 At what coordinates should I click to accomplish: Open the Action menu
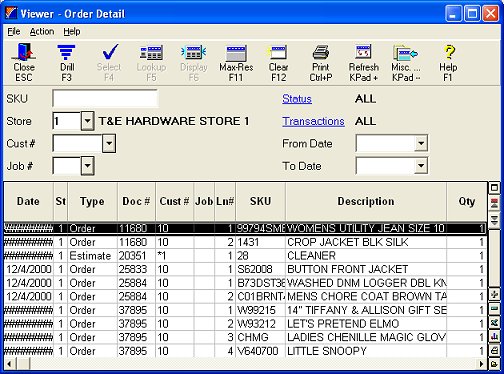(42, 32)
